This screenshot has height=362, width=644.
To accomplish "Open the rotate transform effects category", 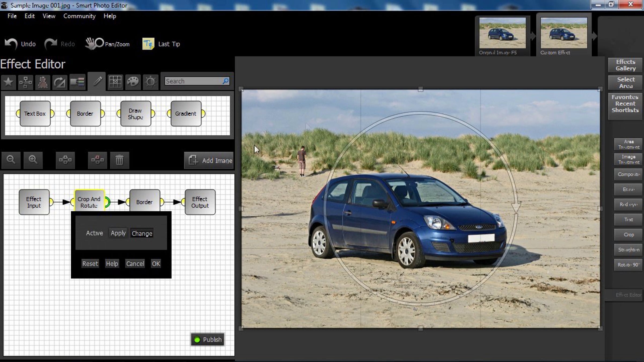I will coord(60,82).
